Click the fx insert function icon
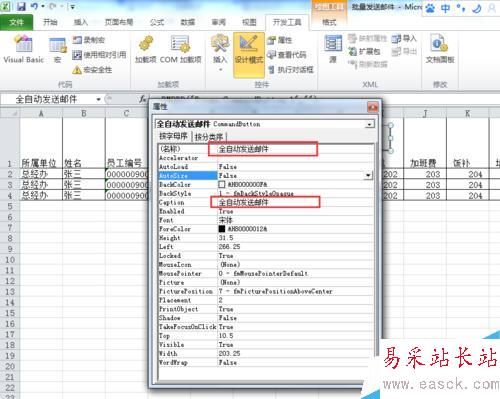This screenshot has width=500, height=399. pyautogui.click(x=143, y=99)
